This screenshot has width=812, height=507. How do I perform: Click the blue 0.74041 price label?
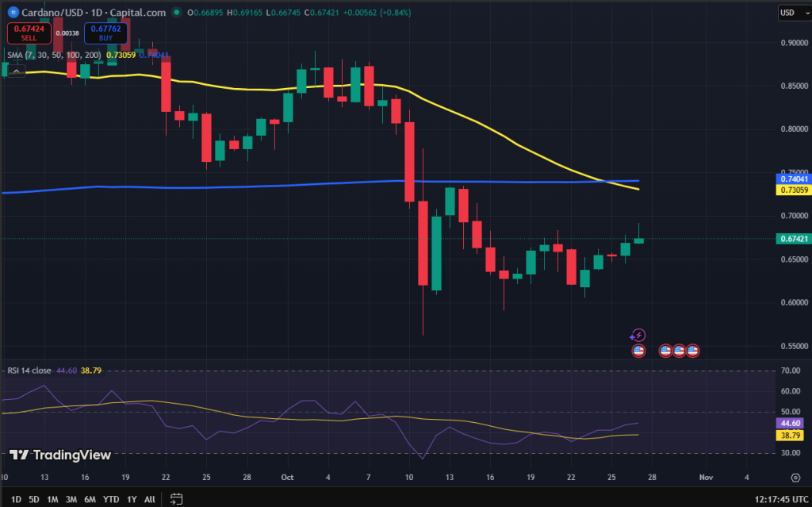pyautogui.click(x=793, y=179)
